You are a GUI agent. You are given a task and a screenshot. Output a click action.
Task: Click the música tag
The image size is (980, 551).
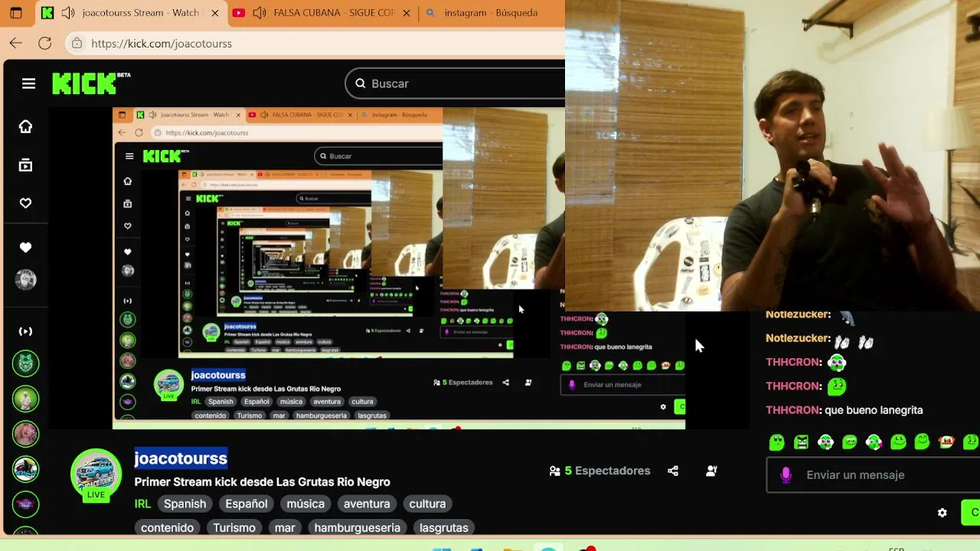click(x=305, y=504)
